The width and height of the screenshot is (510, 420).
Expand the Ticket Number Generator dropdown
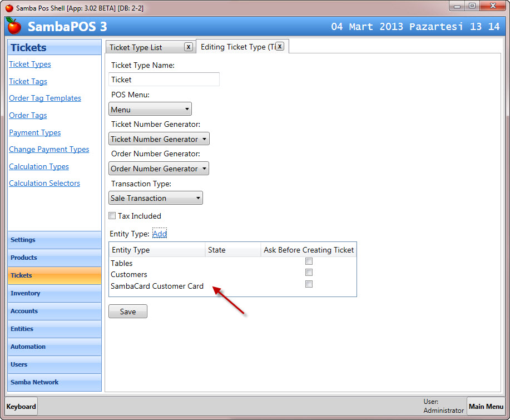pos(159,139)
